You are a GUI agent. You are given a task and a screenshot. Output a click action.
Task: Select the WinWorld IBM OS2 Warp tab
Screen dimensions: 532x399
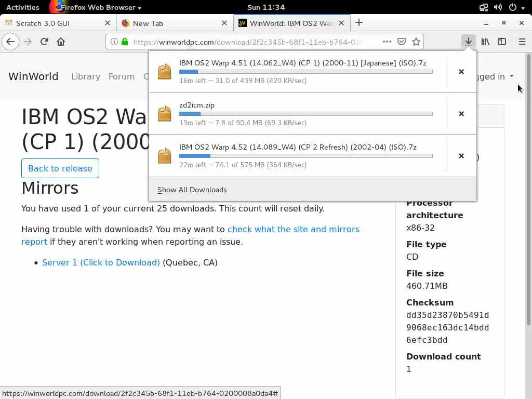click(292, 23)
